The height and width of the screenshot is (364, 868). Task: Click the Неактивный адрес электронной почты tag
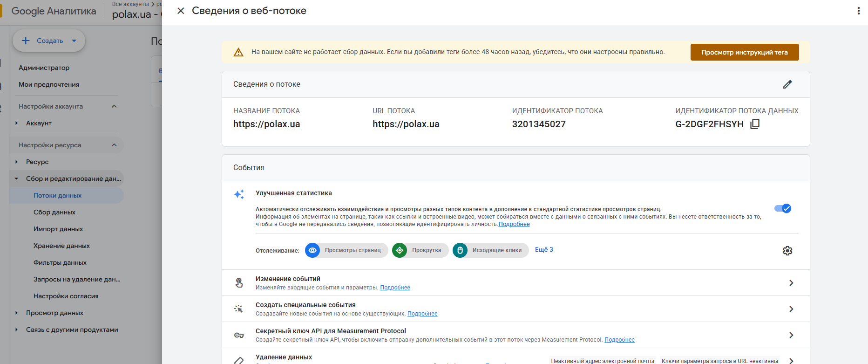tap(603, 361)
